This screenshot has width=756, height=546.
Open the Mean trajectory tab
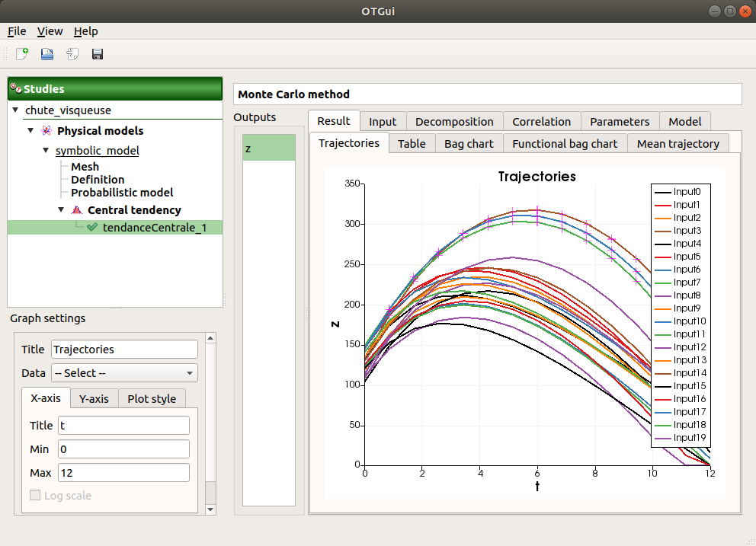678,142
